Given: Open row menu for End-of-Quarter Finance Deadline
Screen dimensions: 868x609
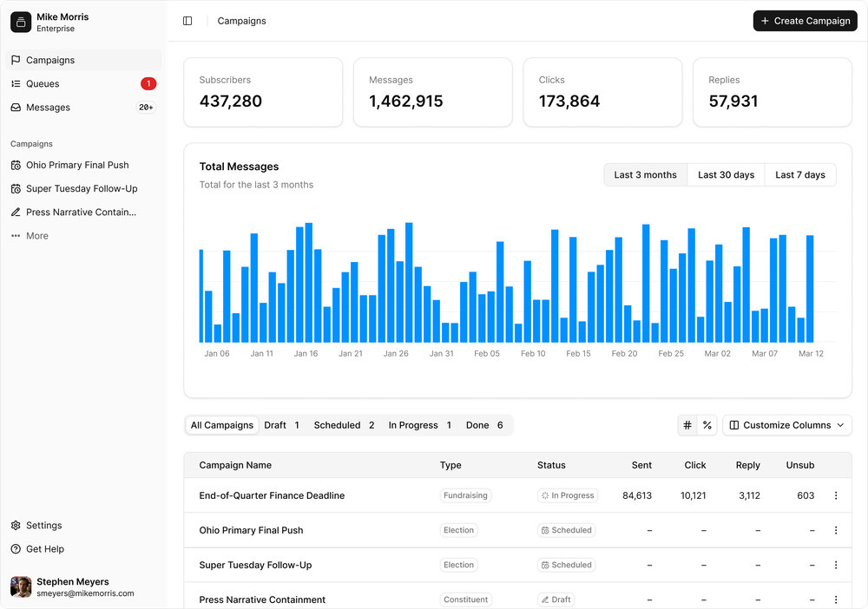Looking at the screenshot, I should point(836,495).
